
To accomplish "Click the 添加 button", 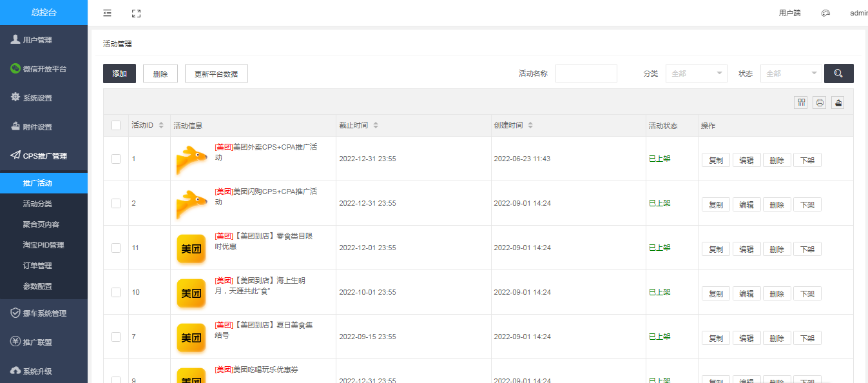I will tap(119, 74).
